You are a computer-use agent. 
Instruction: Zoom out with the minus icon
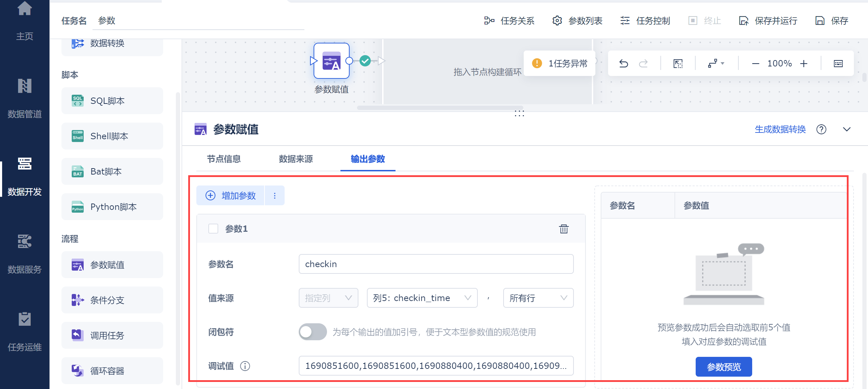point(755,64)
